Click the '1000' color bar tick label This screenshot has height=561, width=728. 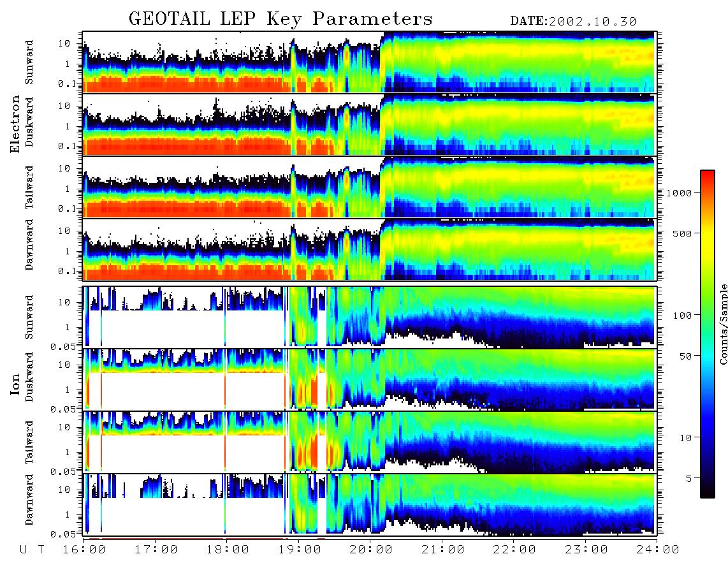(680, 193)
